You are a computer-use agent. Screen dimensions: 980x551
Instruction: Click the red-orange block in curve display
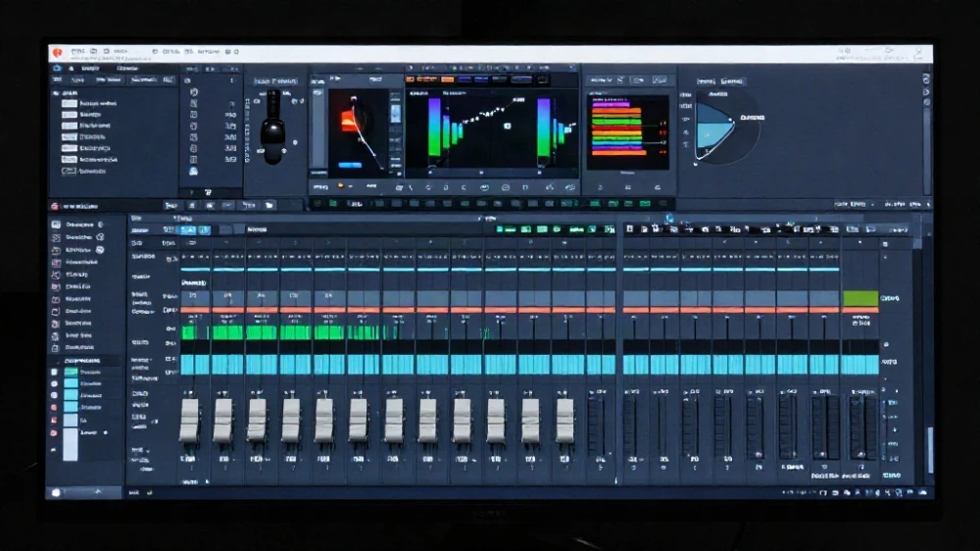coord(350,121)
